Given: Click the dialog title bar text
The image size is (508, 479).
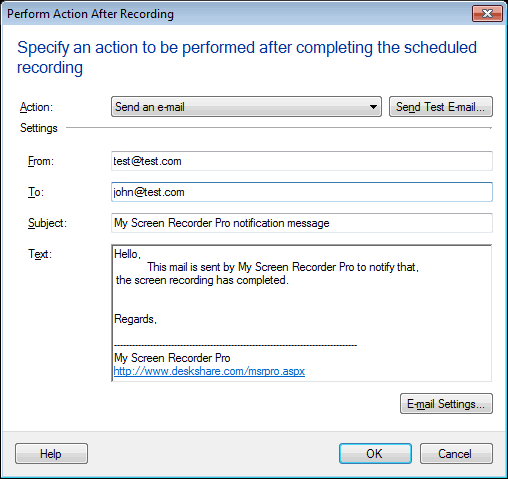Looking at the screenshot, I should pyautogui.click(x=90, y=14).
